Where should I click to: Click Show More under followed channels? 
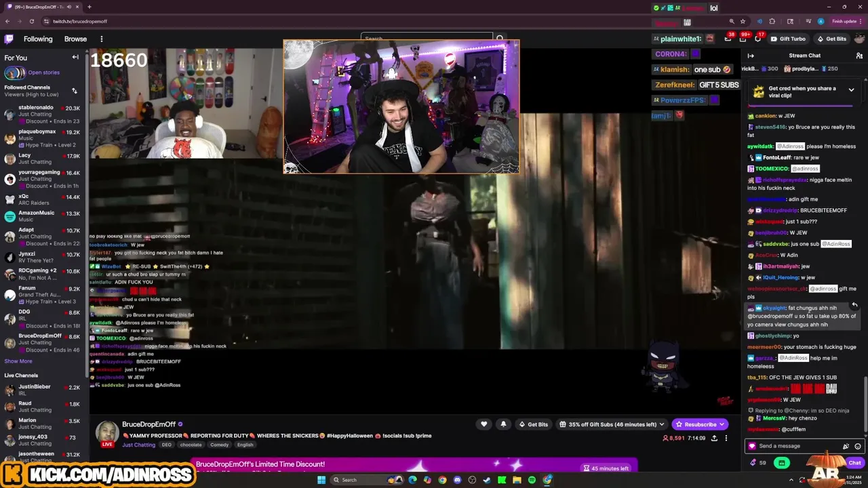coord(18,361)
